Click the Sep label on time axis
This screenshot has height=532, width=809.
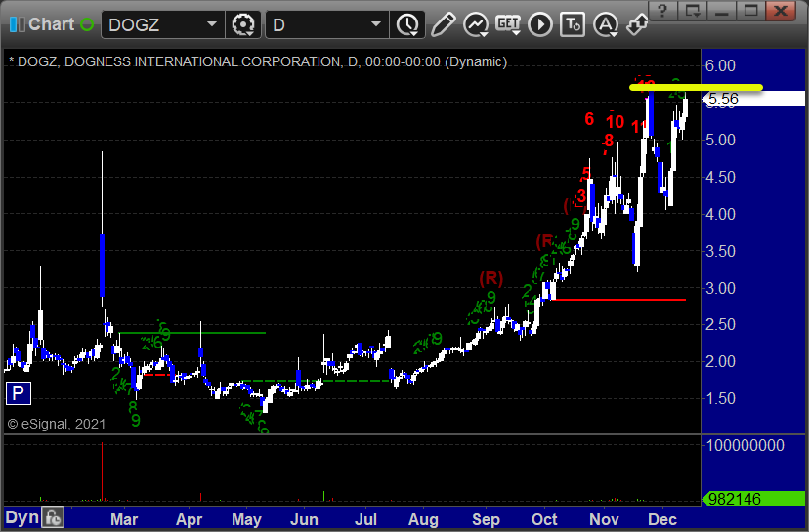point(486,519)
